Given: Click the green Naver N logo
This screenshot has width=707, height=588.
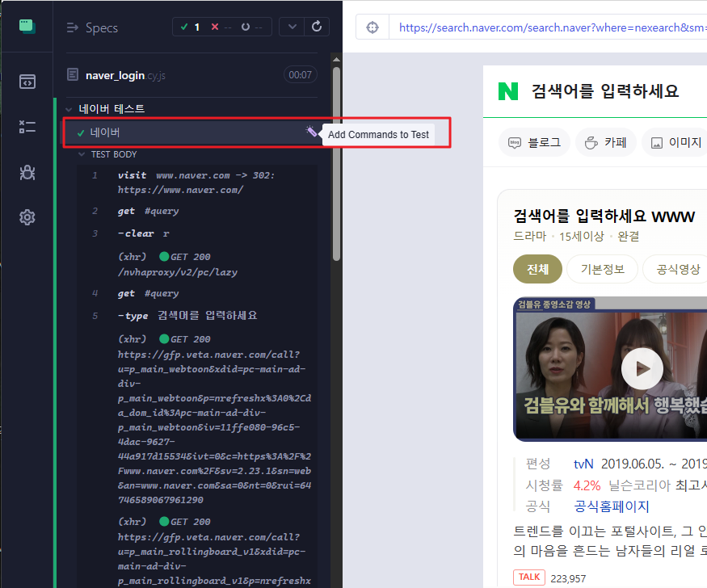Looking at the screenshot, I should coord(508,91).
